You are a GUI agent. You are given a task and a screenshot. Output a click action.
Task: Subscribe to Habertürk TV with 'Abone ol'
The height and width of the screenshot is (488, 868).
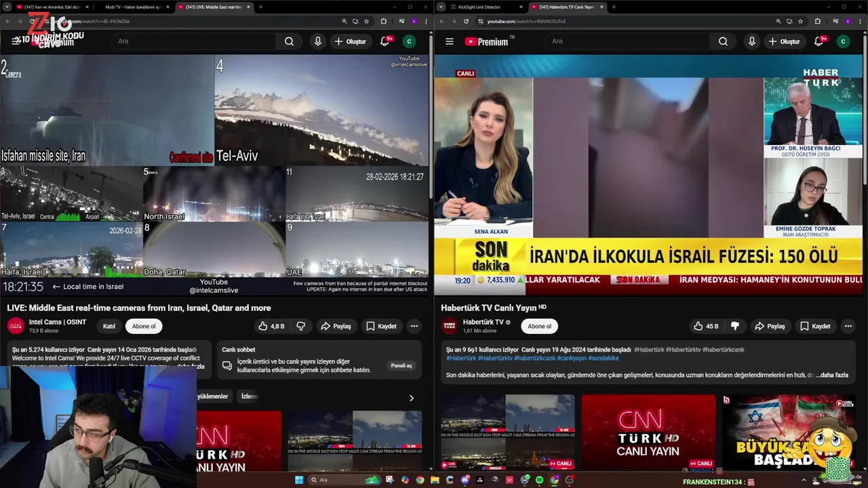[540, 326]
